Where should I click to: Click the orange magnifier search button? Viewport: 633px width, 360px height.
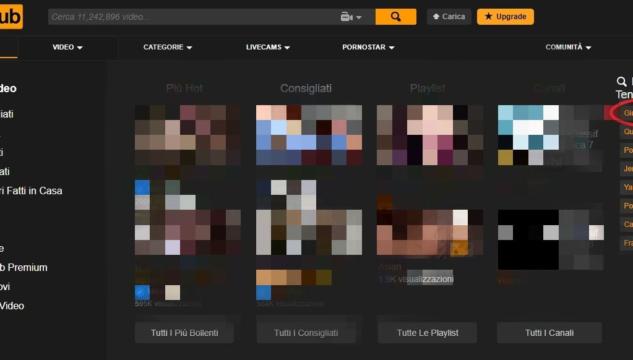[396, 17]
